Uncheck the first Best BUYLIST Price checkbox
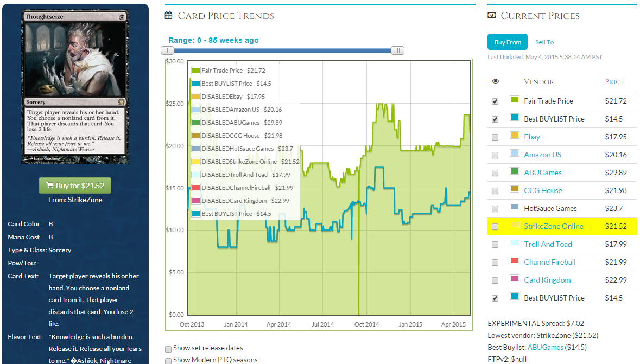640x364 pixels. click(x=495, y=119)
